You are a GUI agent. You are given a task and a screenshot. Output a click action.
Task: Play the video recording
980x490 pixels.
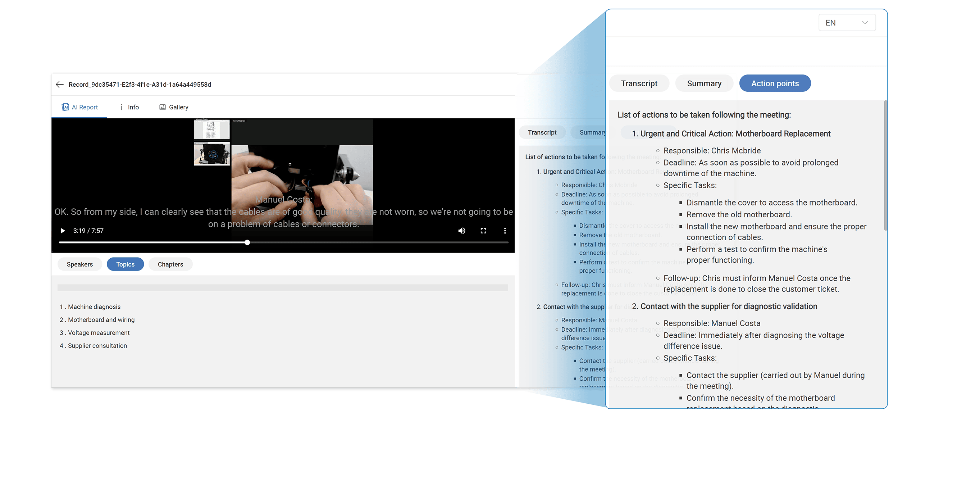tap(63, 231)
